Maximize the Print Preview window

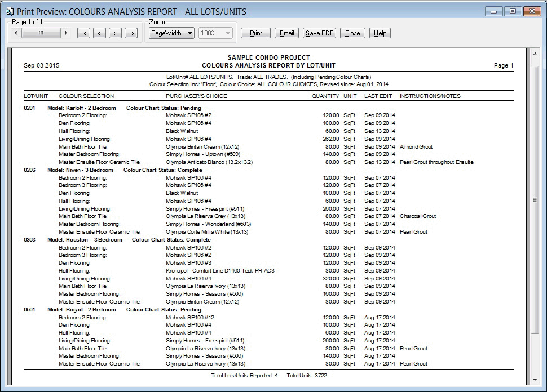click(513, 11)
